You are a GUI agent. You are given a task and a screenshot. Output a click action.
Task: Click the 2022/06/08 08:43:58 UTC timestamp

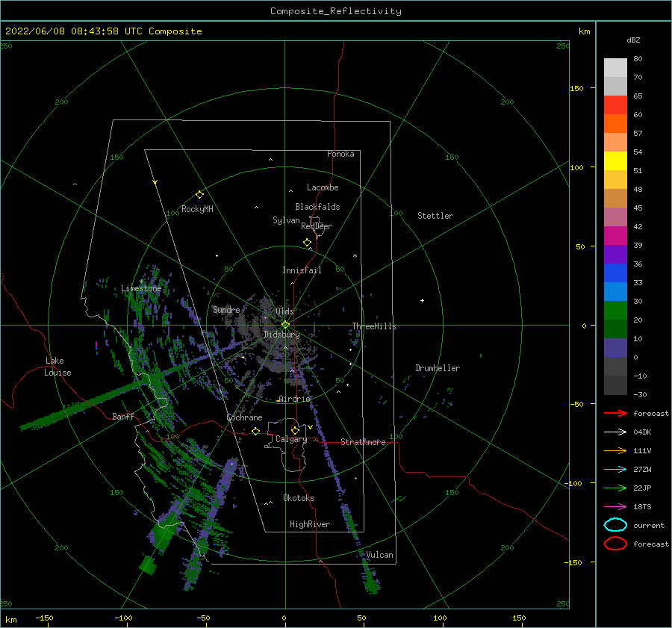(x=73, y=31)
